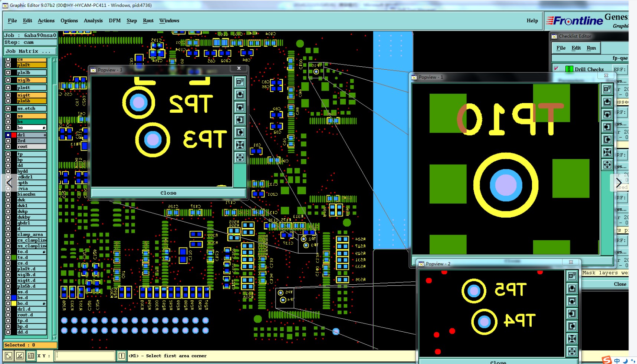Click the Popview 1 pan-down icon
This screenshot has height=364, width=637.
click(607, 114)
